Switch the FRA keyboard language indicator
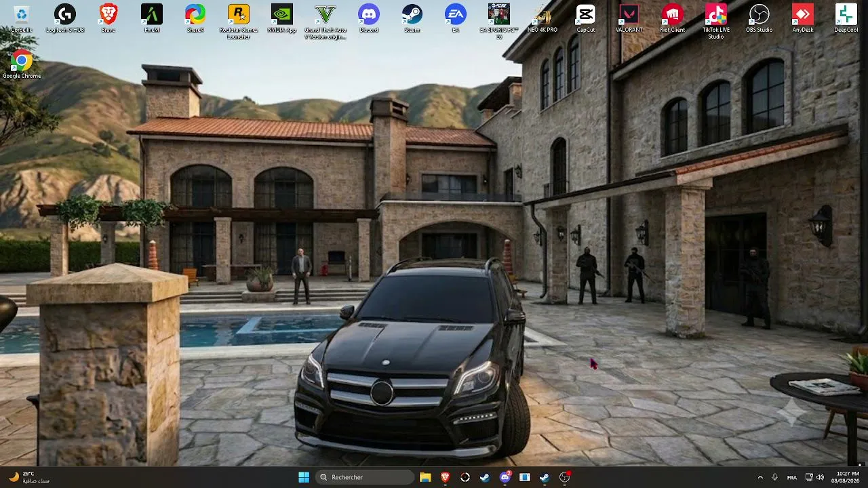The width and height of the screenshot is (868, 488). click(x=792, y=477)
